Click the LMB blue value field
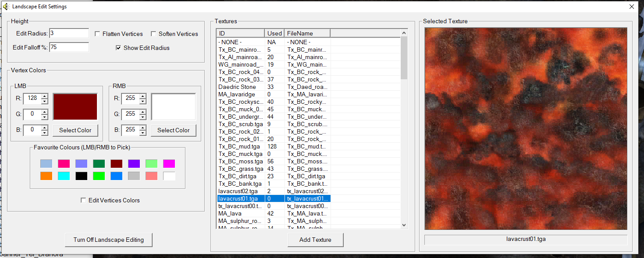 [x=32, y=130]
